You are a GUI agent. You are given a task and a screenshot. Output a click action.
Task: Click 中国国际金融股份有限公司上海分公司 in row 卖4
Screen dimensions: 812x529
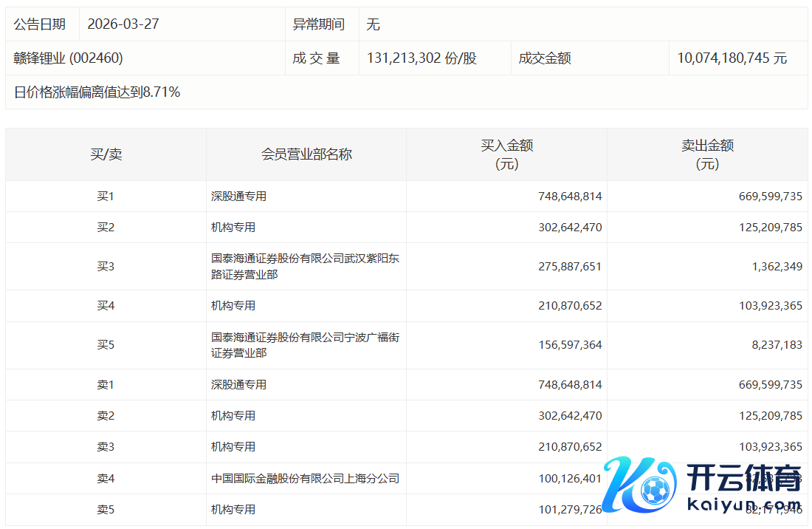[x=305, y=479]
